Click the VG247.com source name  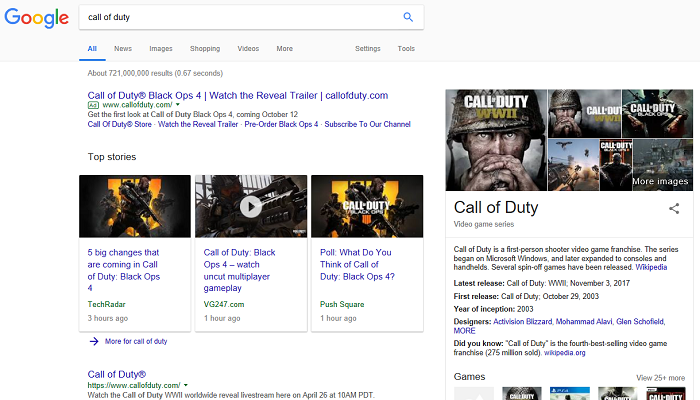click(224, 304)
